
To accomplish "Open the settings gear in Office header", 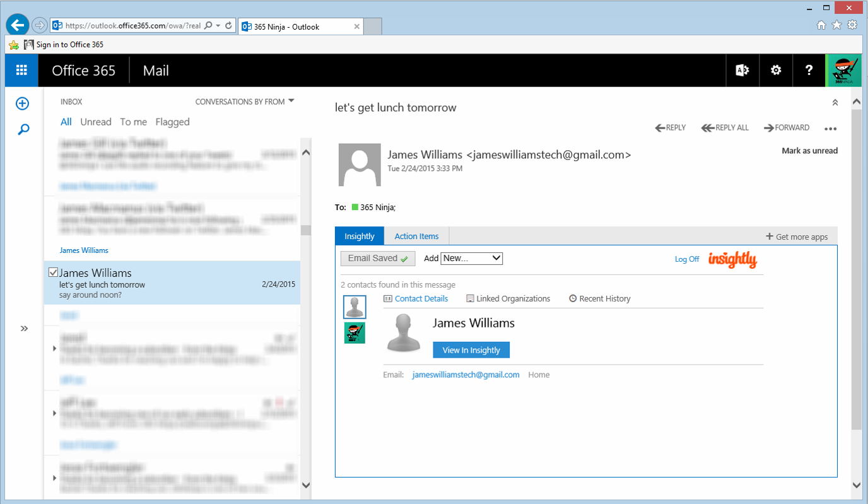I will coord(776,71).
